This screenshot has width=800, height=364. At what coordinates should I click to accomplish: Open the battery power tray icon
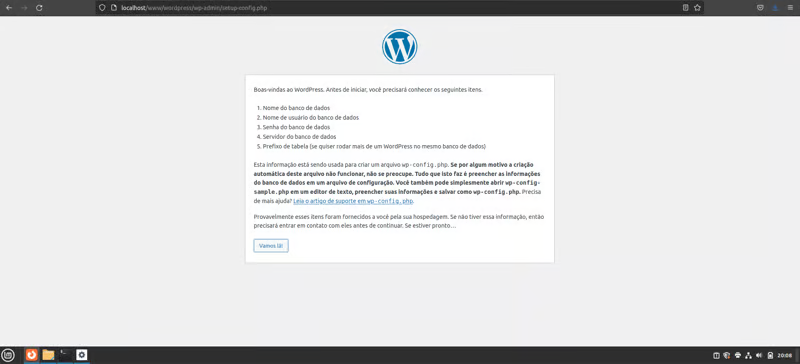click(770, 355)
